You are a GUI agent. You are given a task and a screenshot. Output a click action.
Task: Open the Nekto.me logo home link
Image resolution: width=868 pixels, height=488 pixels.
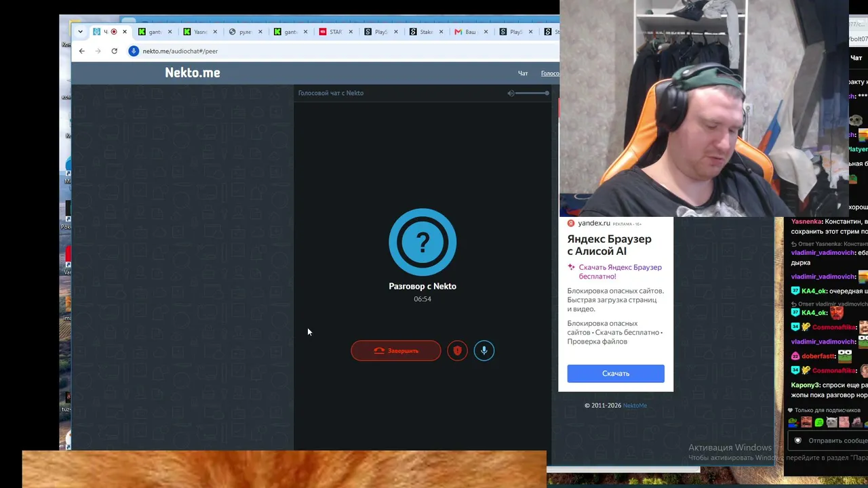click(193, 73)
